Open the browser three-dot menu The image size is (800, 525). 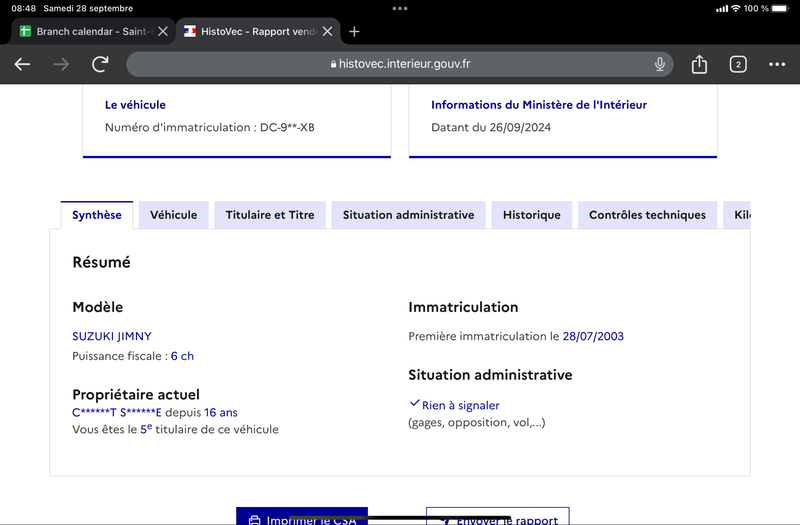click(777, 64)
